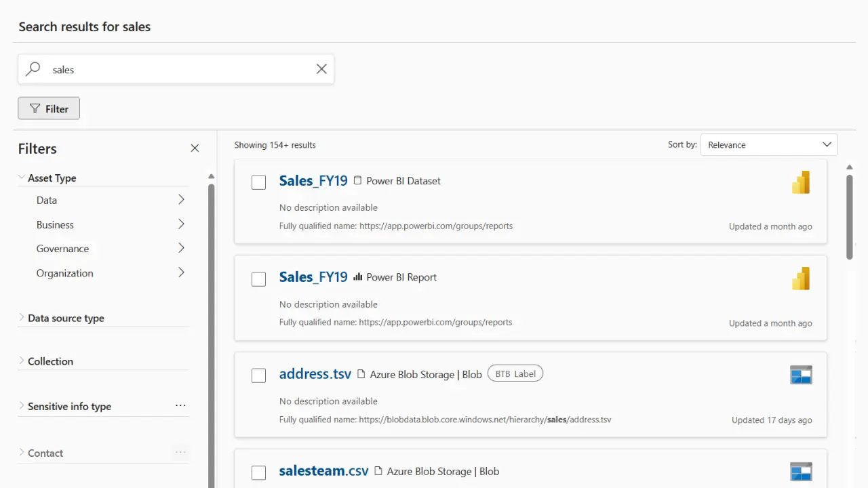Viewport: 868px width, 488px height.
Task: Open the Sales_FY19 Power BI Dataset link
Action: pos(313,181)
